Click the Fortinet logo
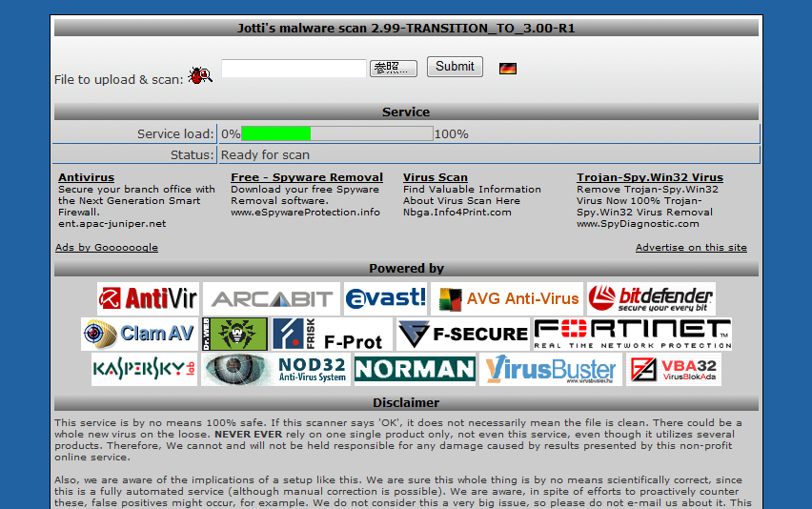This screenshot has height=509, width=812. pyautogui.click(x=632, y=334)
